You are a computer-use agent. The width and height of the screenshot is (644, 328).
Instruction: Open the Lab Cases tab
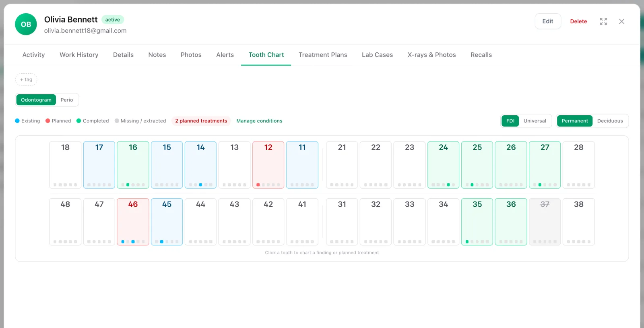(377, 55)
